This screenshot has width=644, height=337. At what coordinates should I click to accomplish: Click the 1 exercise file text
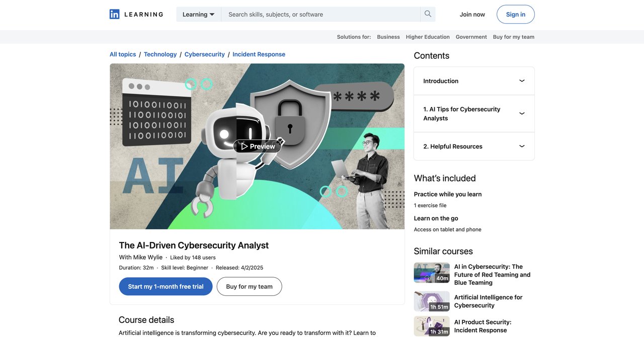(x=430, y=205)
